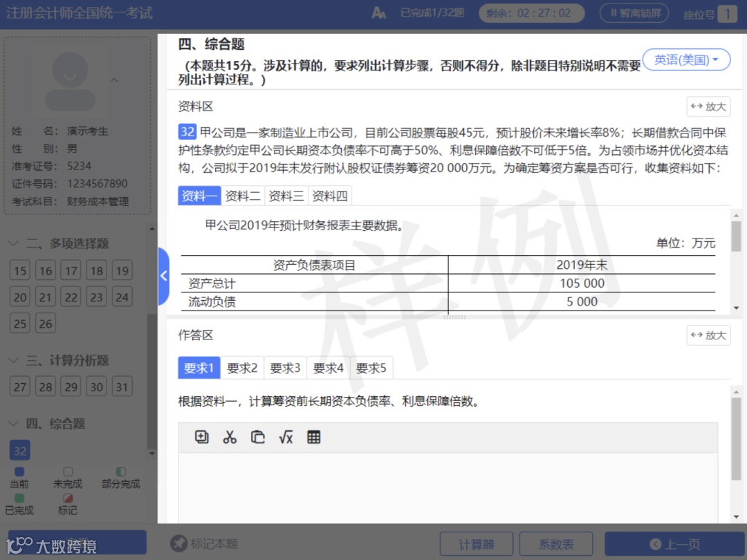Go to 上一页 previous page
Image resolution: width=747 pixels, height=560 pixels.
(676, 544)
